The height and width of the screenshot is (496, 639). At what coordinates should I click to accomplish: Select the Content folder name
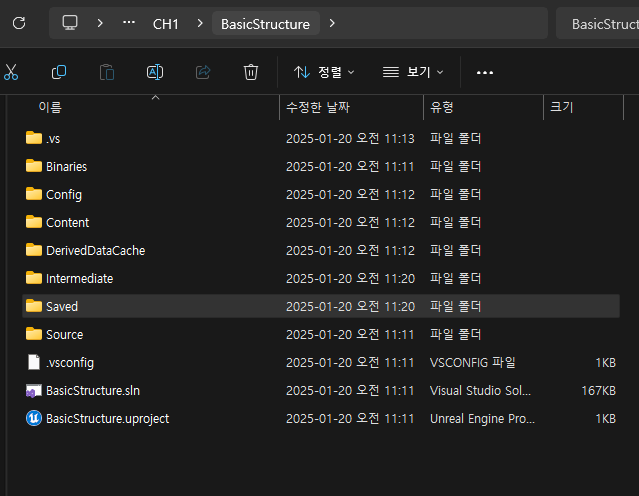tap(67, 223)
